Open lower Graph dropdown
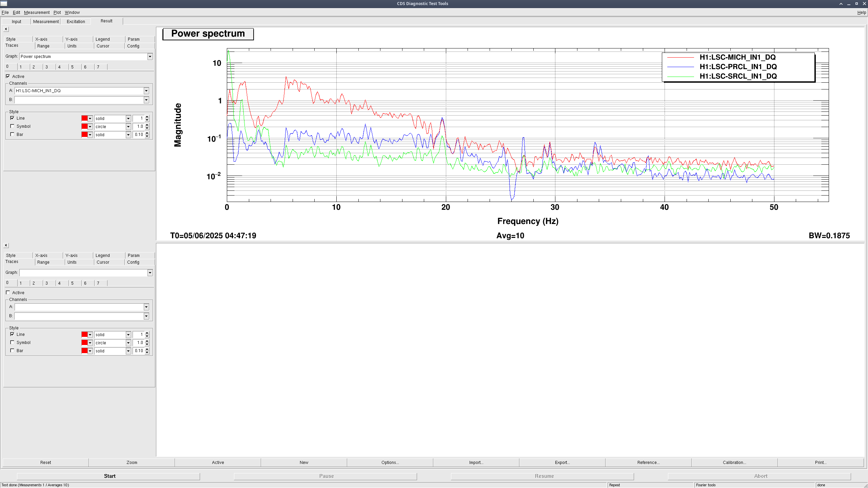 point(150,273)
